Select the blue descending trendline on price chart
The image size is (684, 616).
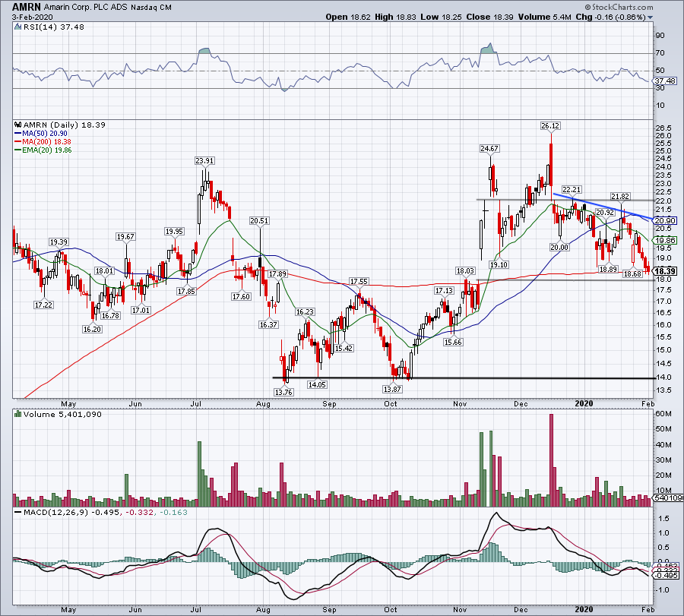coord(603,206)
